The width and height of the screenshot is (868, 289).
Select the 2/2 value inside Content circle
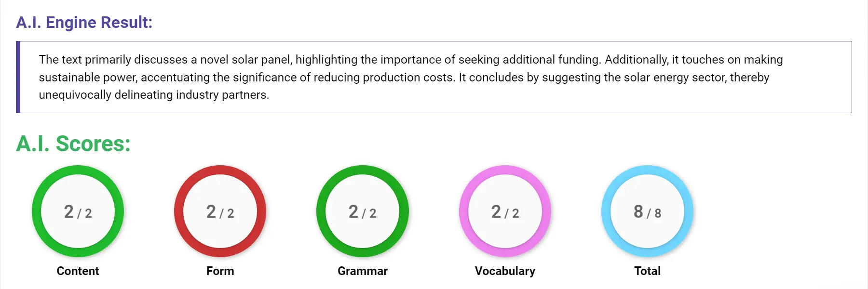click(77, 212)
